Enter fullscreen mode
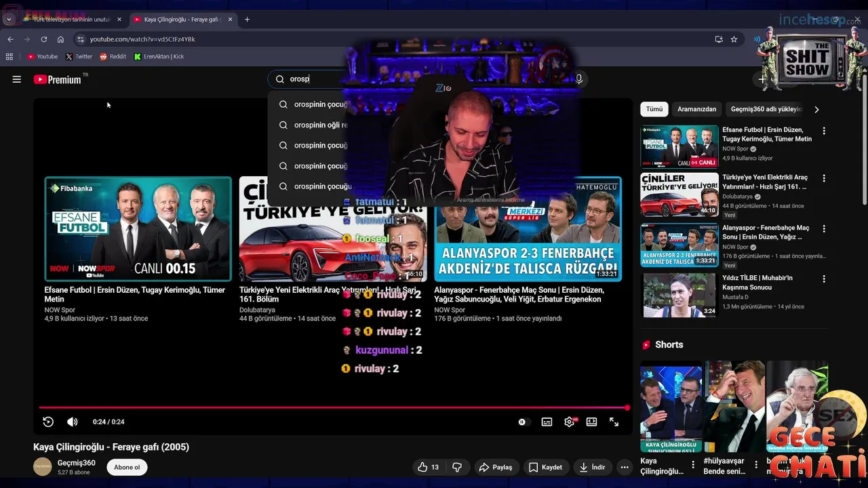 (614, 422)
